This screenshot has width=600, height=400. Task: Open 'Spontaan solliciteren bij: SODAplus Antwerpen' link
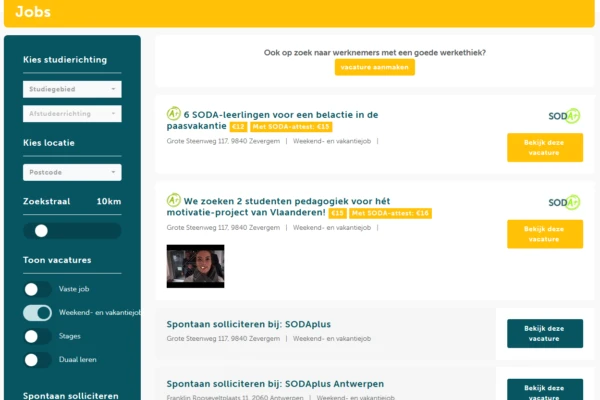[275, 384]
